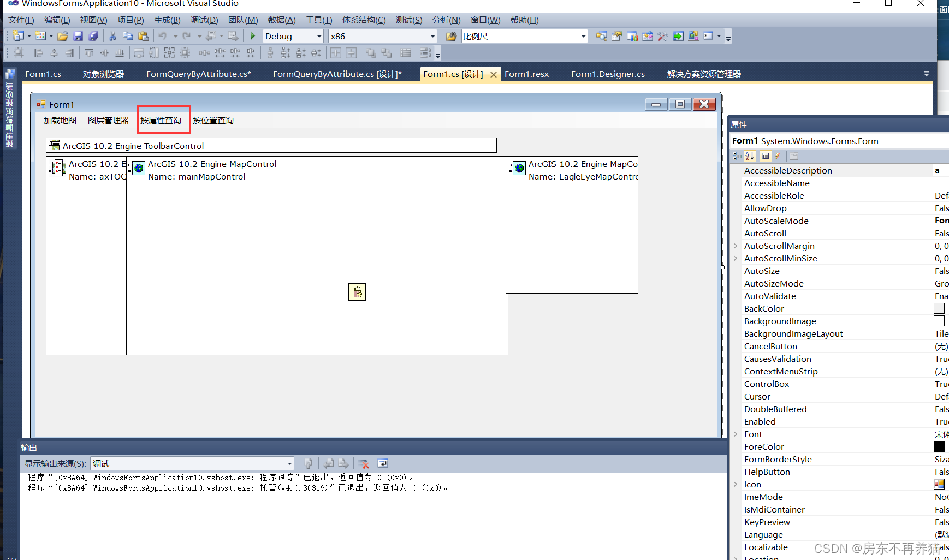
Task: Click the Cut scissors icon
Action: [112, 36]
